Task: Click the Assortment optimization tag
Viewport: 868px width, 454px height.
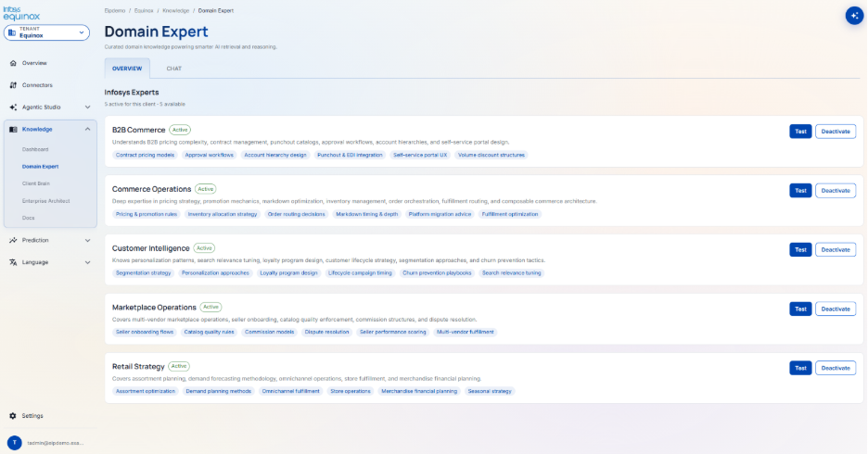Action: point(145,392)
